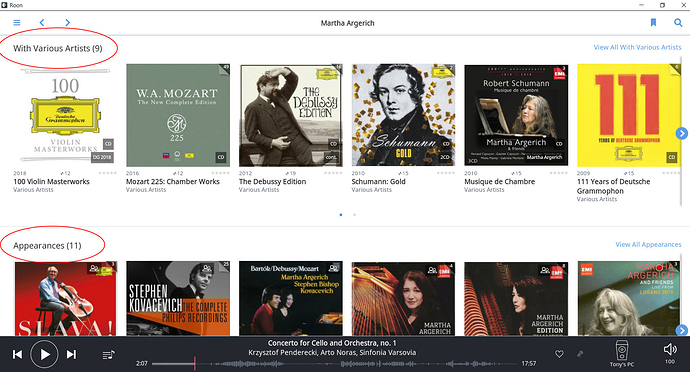Show next Various Artists albums with the arrow
This screenshot has width=690, height=372.
[682, 133]
